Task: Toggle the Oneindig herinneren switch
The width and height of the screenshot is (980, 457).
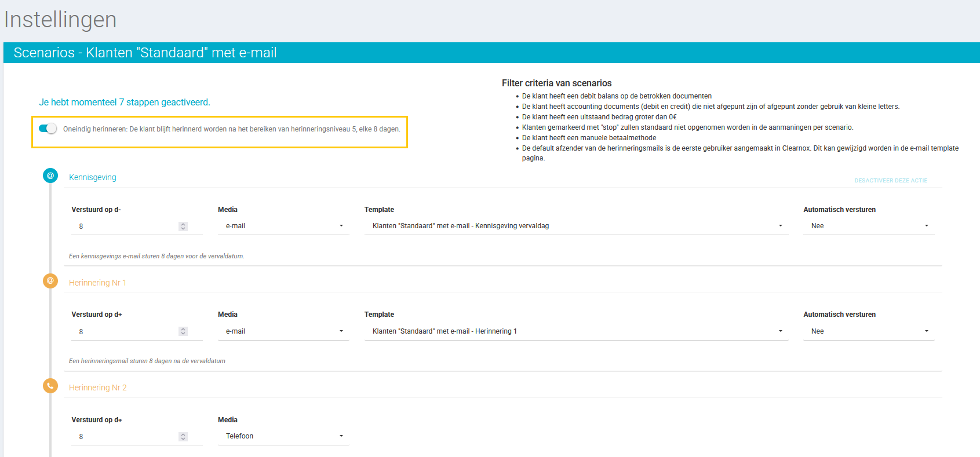Action: (x=48, y=129)
